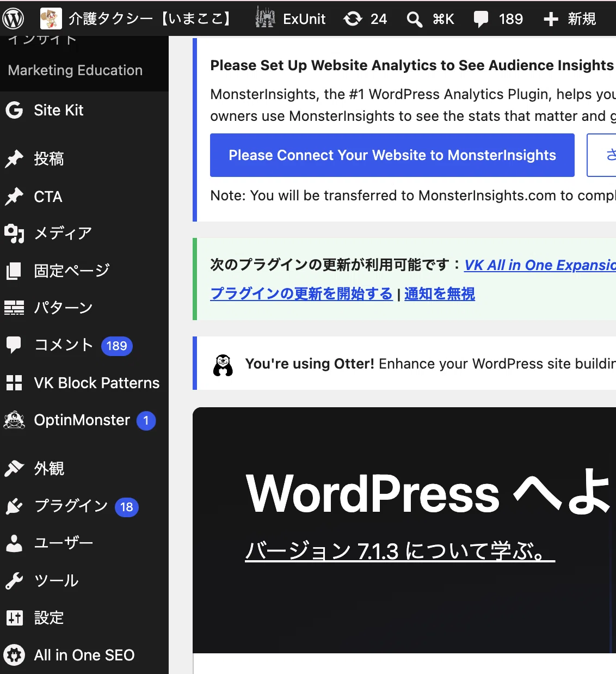Click the ⌘K search shortcut label
This screenshot has height=674, width=616.
click(443, 20)
